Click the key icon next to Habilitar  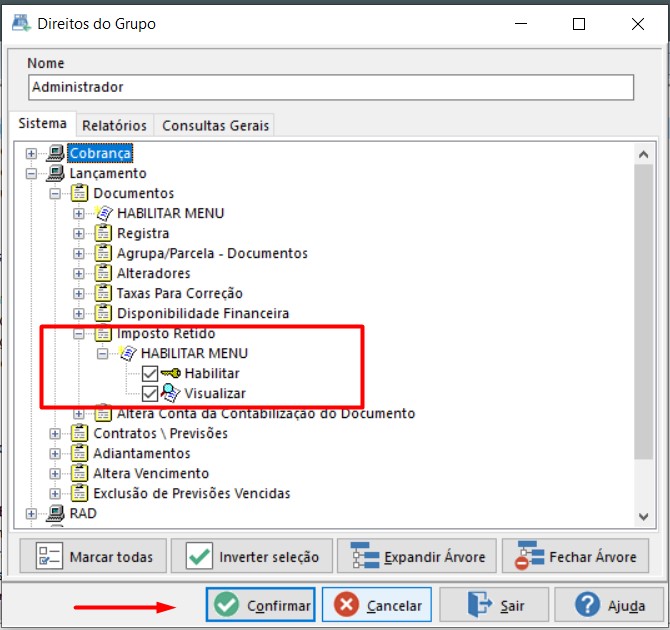(x=170, y=373)
